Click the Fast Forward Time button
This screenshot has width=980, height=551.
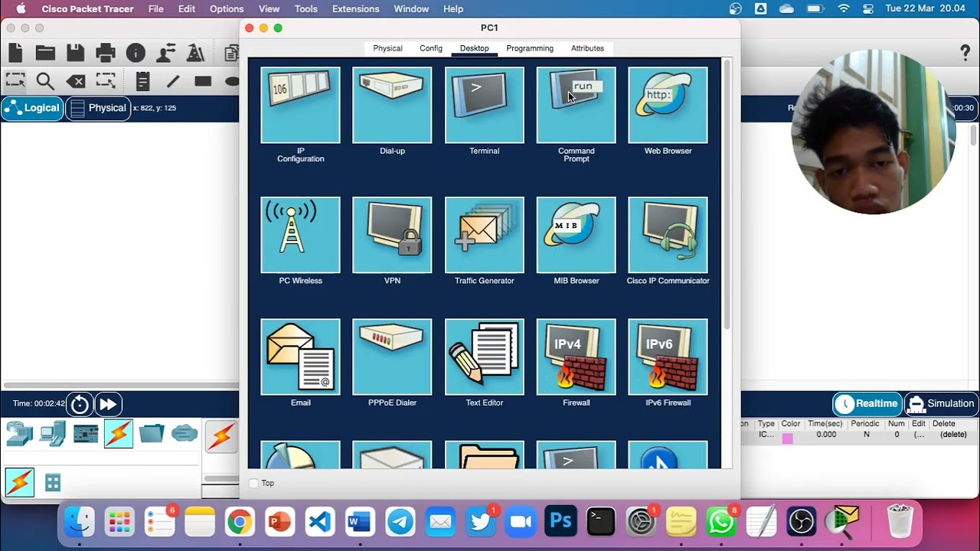108,404
